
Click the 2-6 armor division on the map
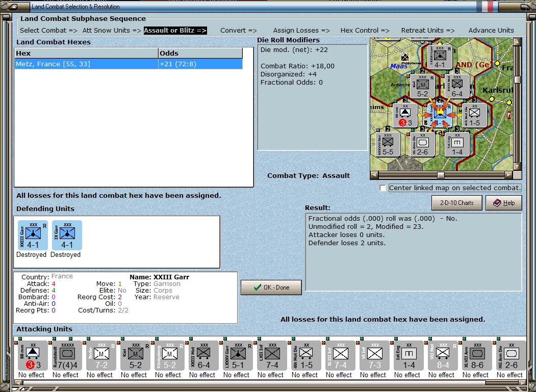(x=422, y=144)
